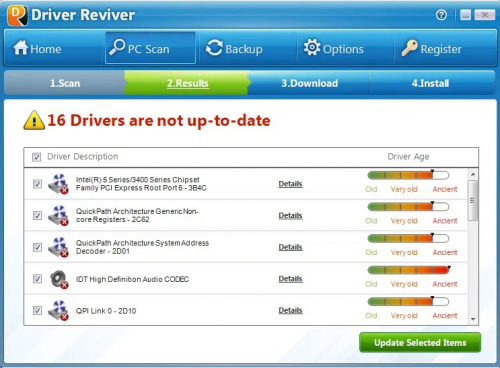Open Details for Intel 5 Series Chipset driver
The width and height of the screenshot is (500, 368).
[290, 184]
